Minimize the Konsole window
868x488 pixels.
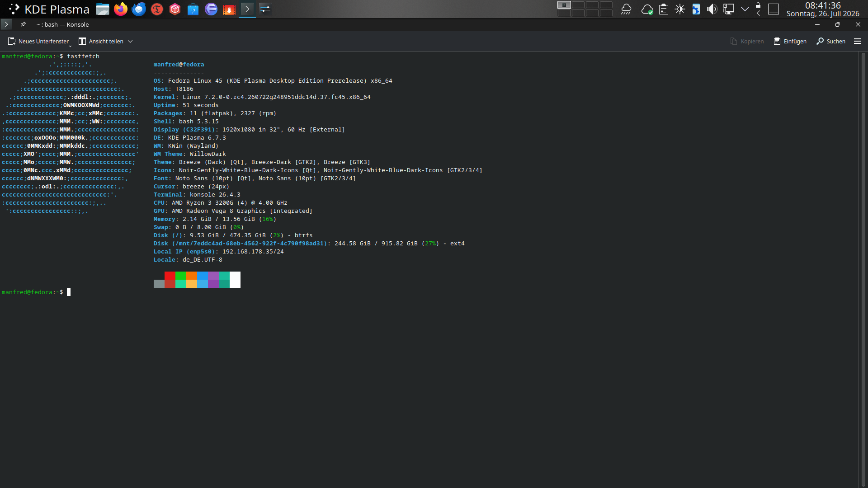[817, 24]
